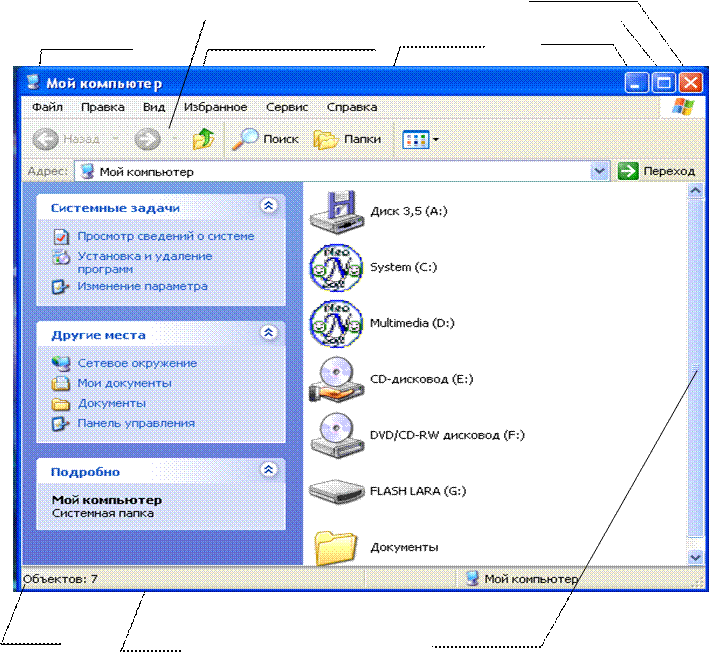Collapse the Другие места panel
The image size is (709, 652).
coord(269,333)
